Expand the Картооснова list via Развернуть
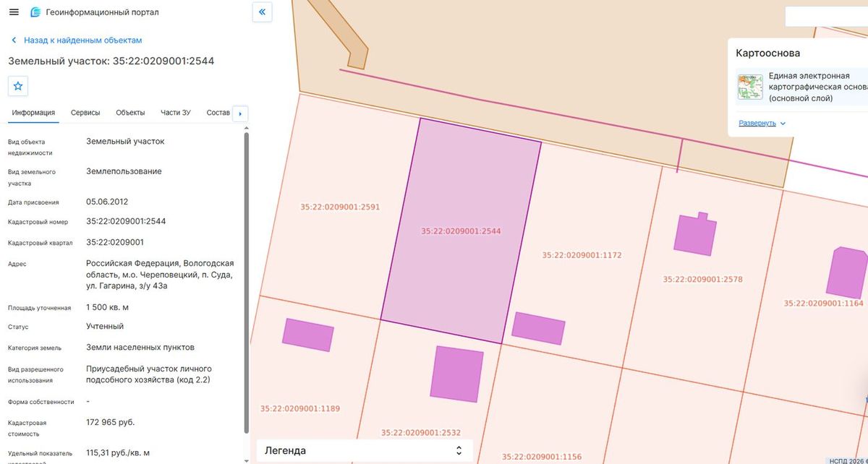The image size is (868, 464). point(757,123)
